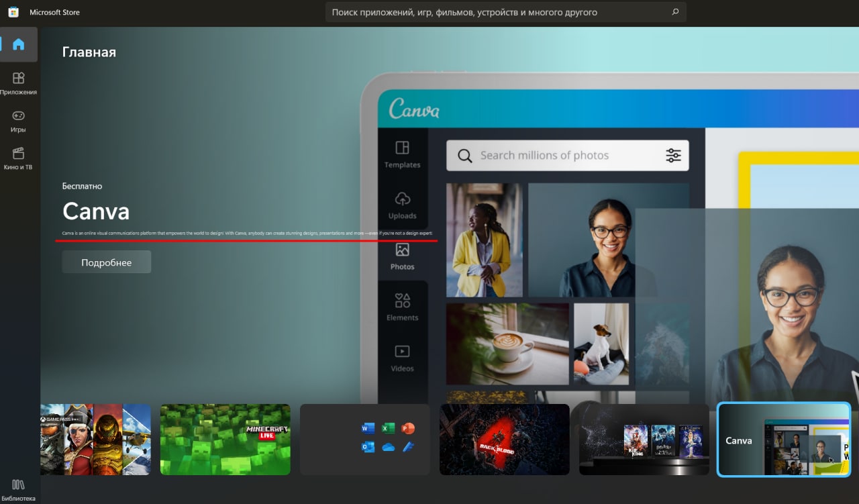Click the Canva description text line

[x=247, y=234]
